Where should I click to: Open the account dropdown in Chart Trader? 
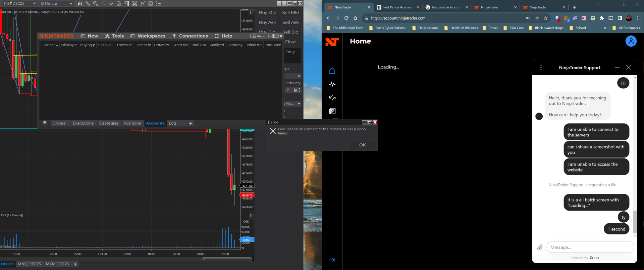pyautogui.click(x=293, y=103)
